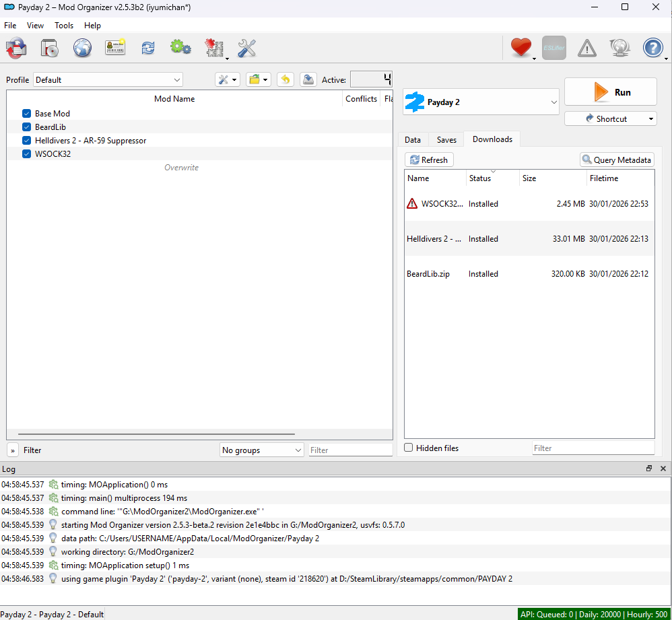The image size is (672, 620).
Task: Click the red heart Endorse icon
Action: (520, 48)
